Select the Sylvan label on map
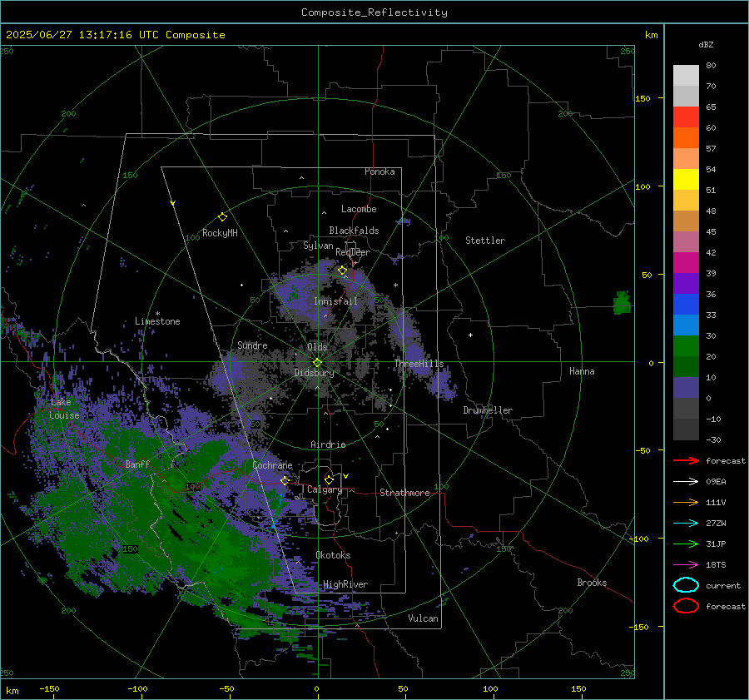Viewport: 749px width, 700px height. [x=318, y=246]
